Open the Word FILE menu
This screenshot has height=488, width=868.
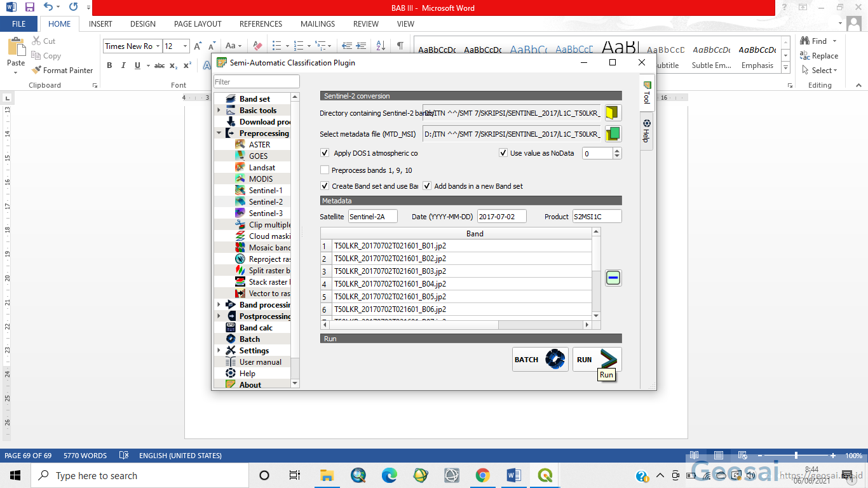pyautogui.click(x=18, y=24)
